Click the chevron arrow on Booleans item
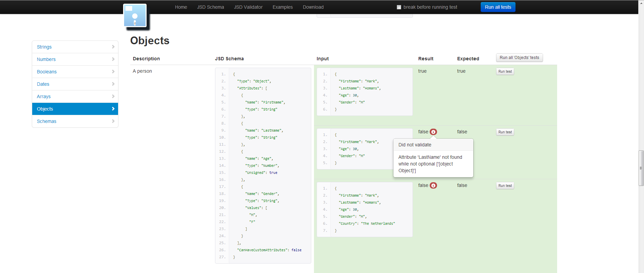 pos(113,72)
